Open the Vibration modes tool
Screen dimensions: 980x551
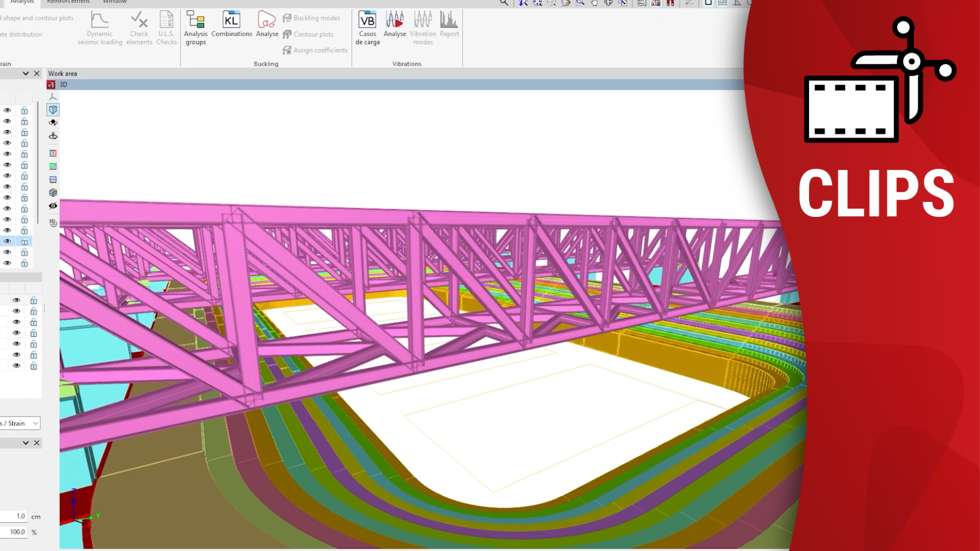click(423, 29)
